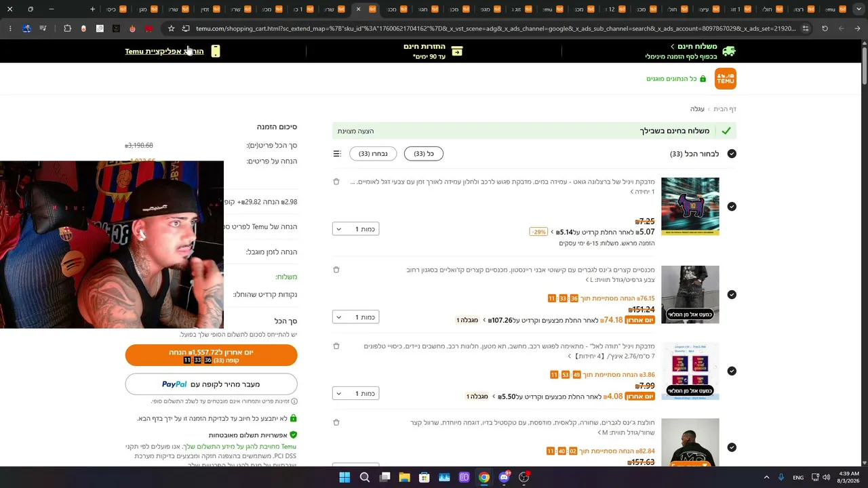The image size is (868, 488).
Task: Go to the home page breadcrumb
Action: 725,109
